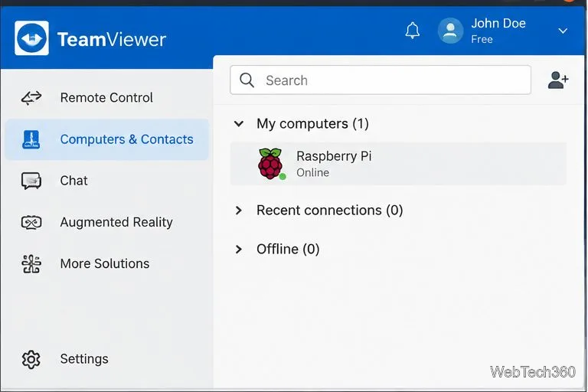Click My computers (1) heading
Image resolution: width=588 pixels, height=392 pixels.
312,123
